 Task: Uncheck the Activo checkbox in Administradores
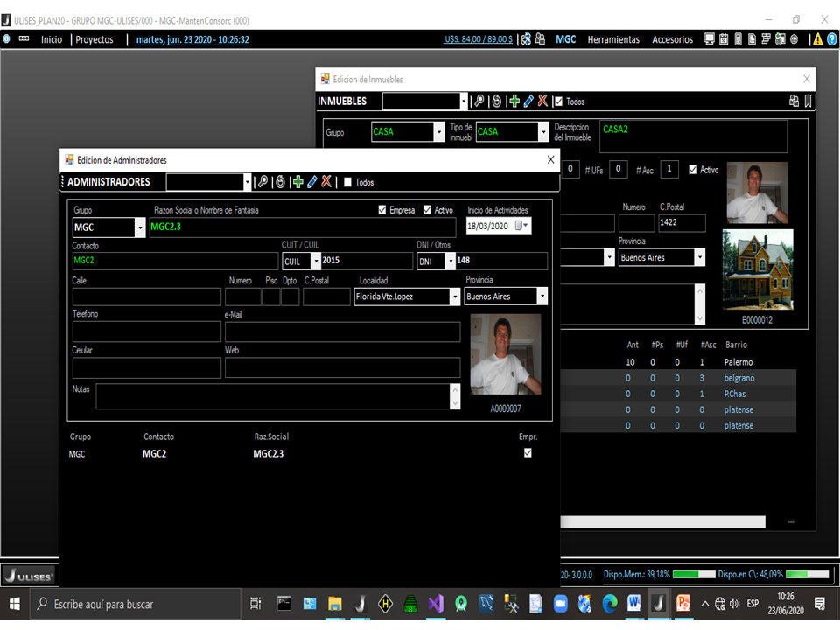click(427, 210)
